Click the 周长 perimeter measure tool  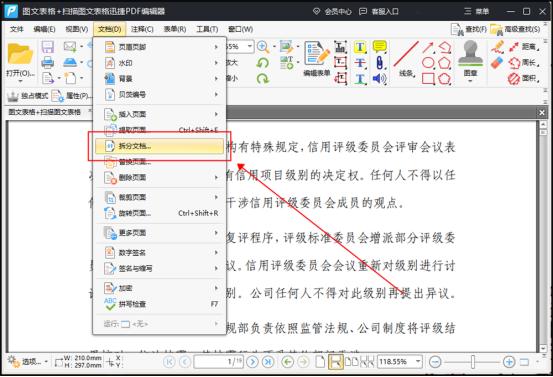click(x=524, y=63)
